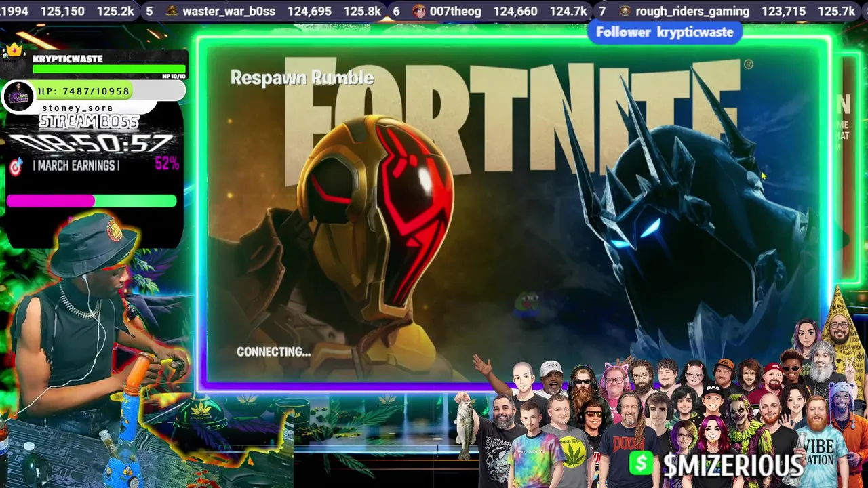Screen dimensions: 868x488
Task: Click the 125.8k value in the ticker
Action: (x=363, y=11)
